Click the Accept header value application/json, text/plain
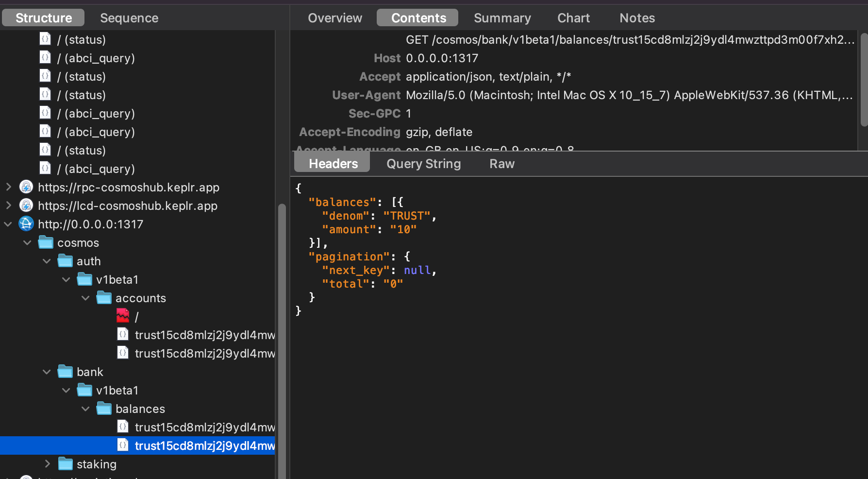This screenshot has height=479, width=868. [x=488, y=76]
